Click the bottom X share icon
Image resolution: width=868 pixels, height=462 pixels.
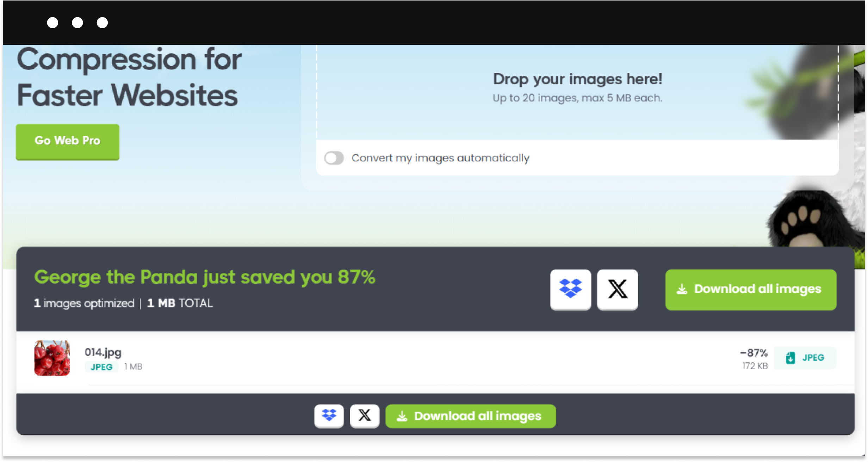pos(364,415)
